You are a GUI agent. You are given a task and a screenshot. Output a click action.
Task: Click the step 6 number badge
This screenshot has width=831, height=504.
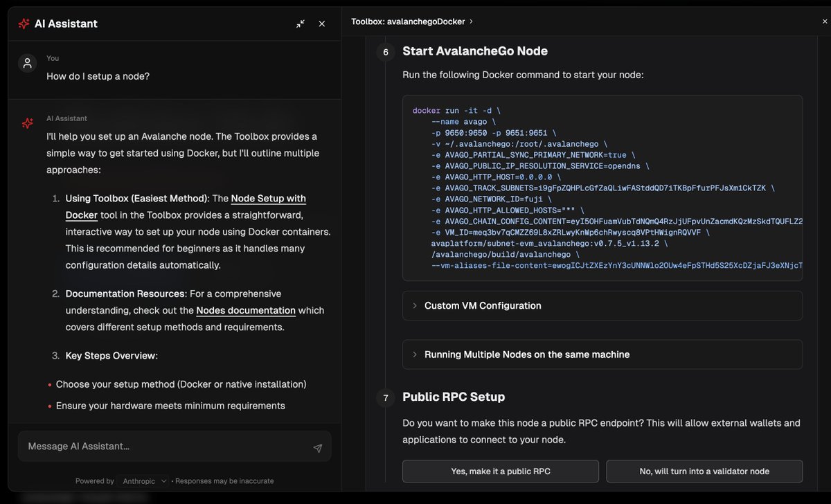click(x=386, y=52)
